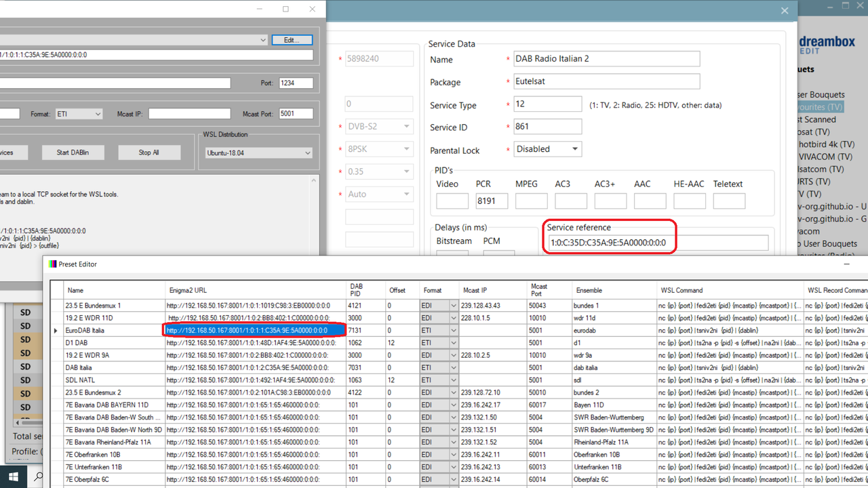Select the 7E Oberpfalz 6C name cell
This screenshot has height=488, width=868.
pos(115,479)
